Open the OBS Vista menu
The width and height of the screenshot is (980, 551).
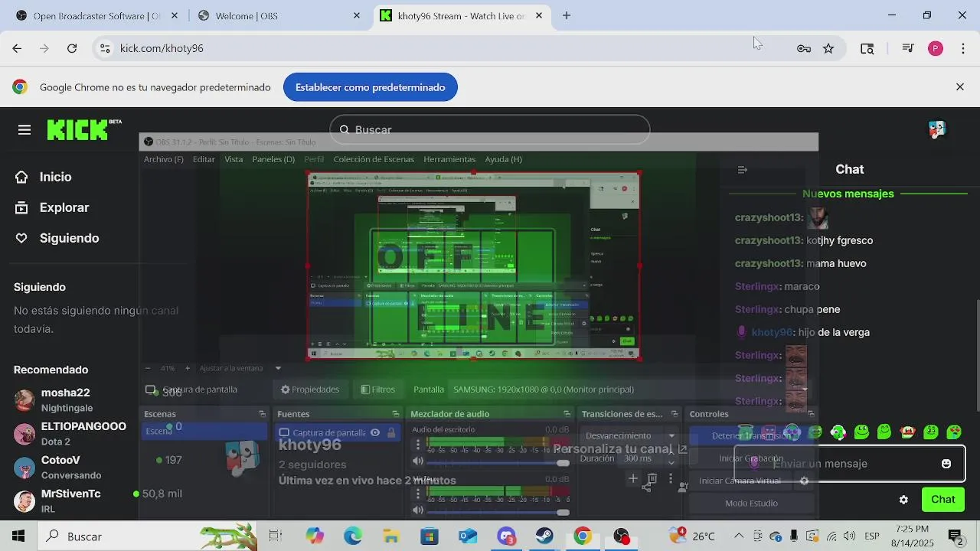234,159
